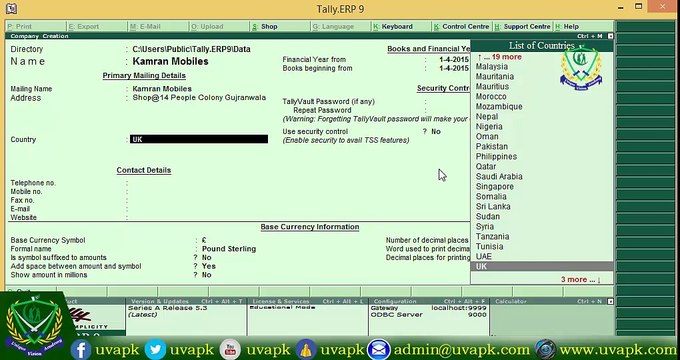
Task: Click the Tally.ERP 9 title bar icon
Action: click(x=11, y=8)
